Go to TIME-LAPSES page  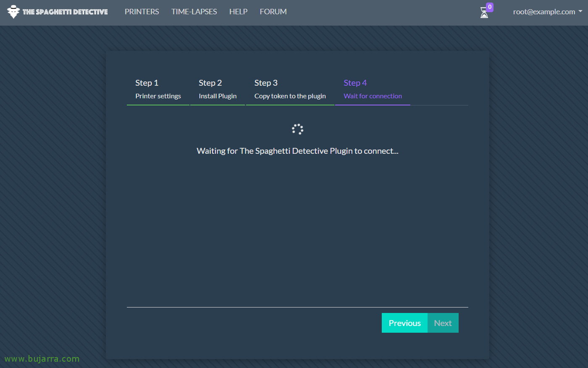pos(194,12)
